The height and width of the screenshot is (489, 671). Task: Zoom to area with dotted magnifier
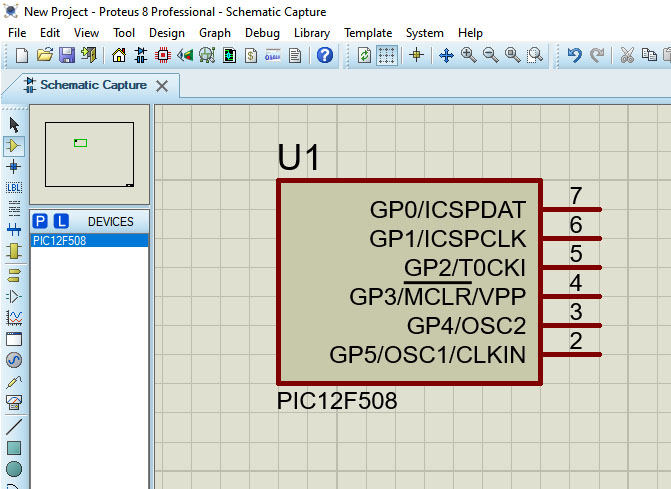[x=535, y=55]
